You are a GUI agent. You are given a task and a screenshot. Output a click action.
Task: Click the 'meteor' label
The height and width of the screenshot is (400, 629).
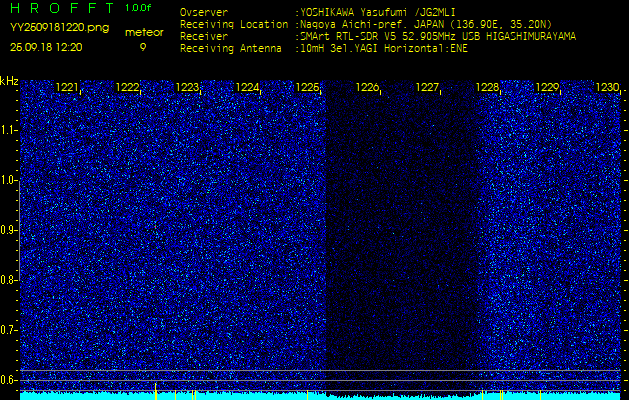pyautogui.click(x=144, y=33)
